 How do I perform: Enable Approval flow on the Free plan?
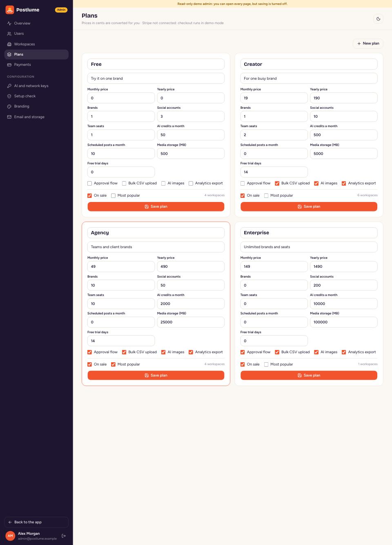click(89, 184)
